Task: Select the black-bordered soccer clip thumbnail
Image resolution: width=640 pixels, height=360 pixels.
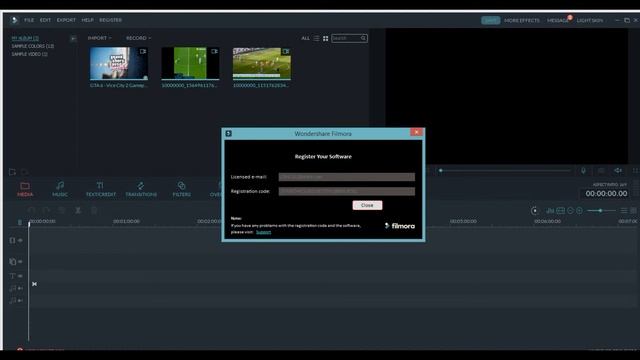Action: click(x=190, y=63)
